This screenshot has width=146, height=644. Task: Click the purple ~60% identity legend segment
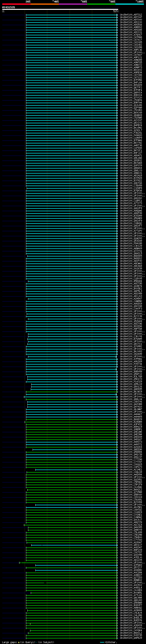73,4
